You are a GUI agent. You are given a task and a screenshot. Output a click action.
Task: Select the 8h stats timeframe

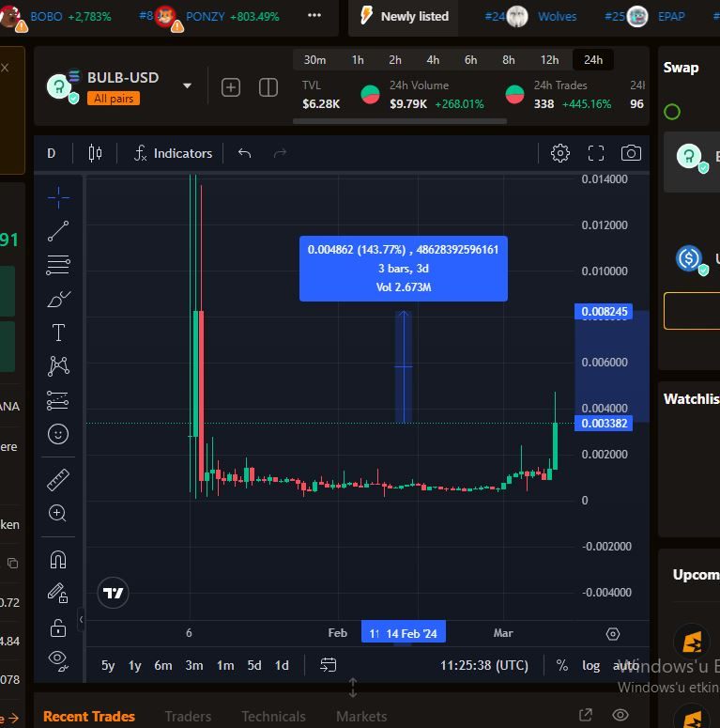click(509, 60)
